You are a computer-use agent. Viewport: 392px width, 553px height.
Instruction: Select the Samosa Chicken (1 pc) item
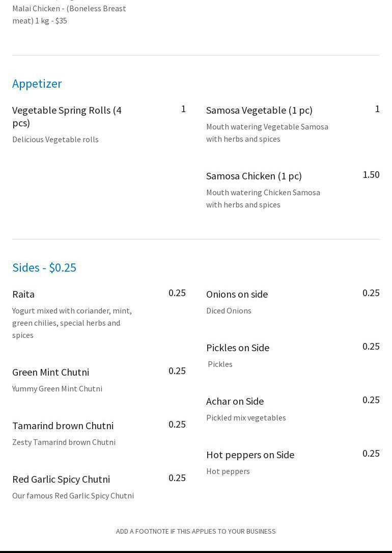(254, 176)
